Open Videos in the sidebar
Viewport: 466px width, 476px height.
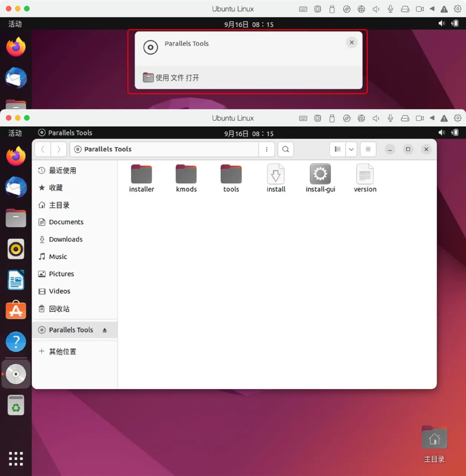click(x=75, y=291)
